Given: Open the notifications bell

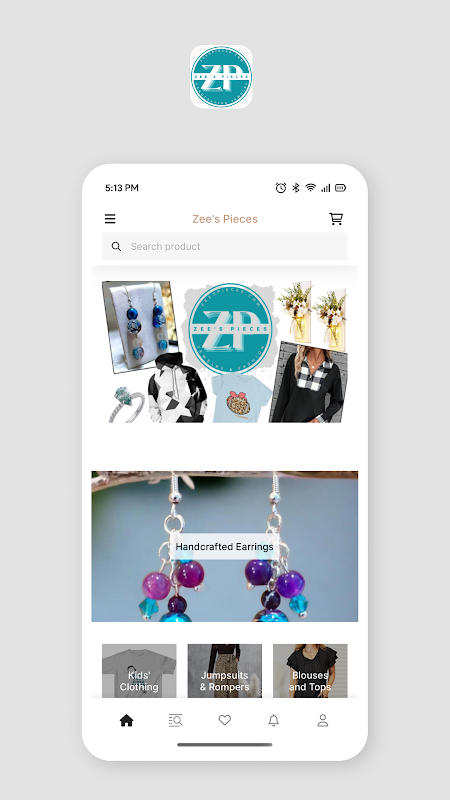Looking at the screenshot, I should coord(273,720).
